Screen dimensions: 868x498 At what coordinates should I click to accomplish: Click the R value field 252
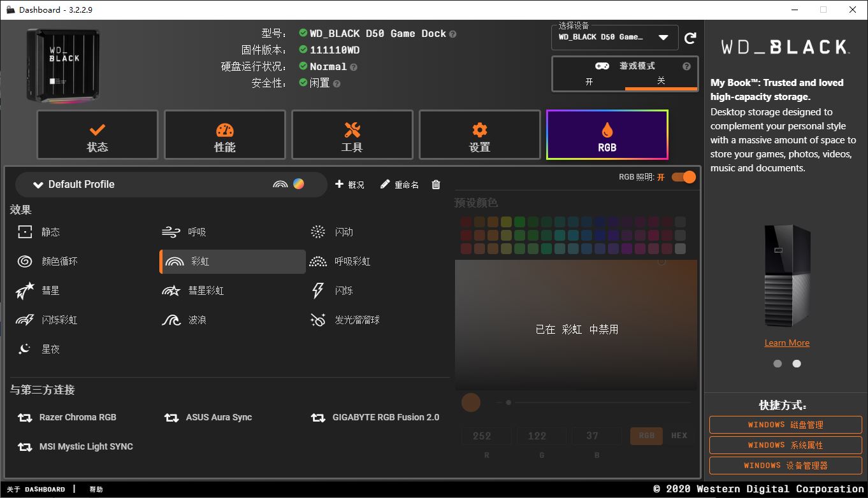click(486, 436)
